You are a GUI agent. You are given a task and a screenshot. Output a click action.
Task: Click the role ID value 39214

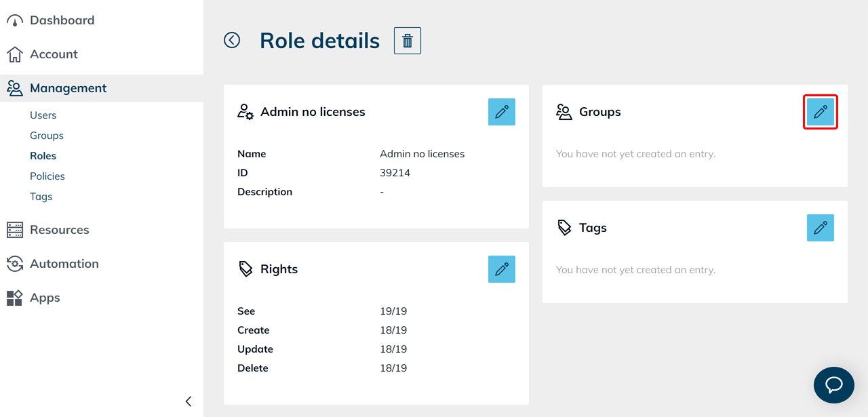tap(395, 173)
